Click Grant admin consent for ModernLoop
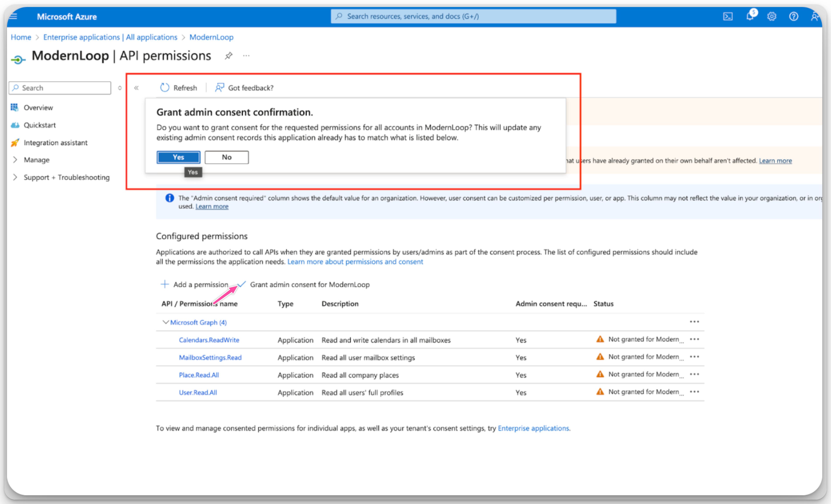This screenshot has height=504, width=831. [x=310, y=284]
